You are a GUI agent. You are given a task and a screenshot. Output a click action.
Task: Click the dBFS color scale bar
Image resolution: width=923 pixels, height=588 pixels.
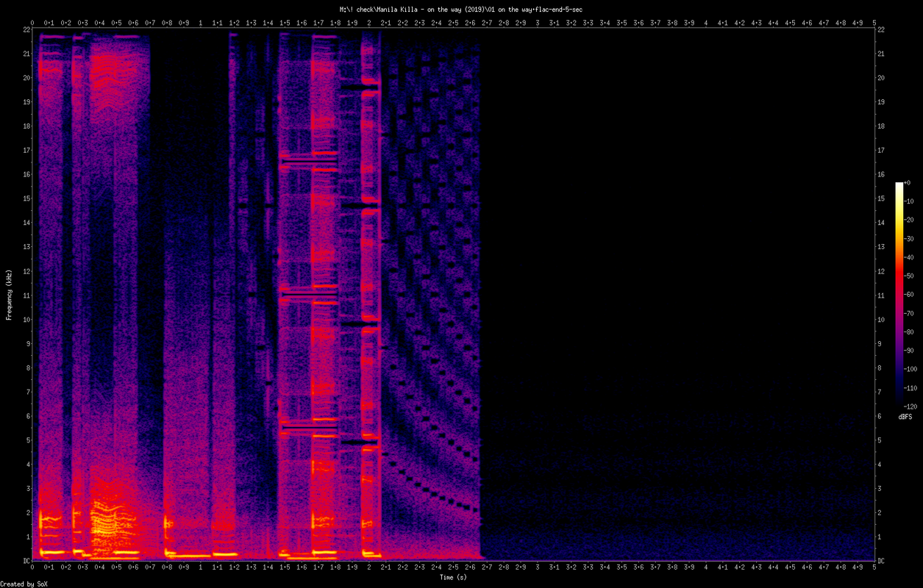pyautogui.click(x=899, y=294)
